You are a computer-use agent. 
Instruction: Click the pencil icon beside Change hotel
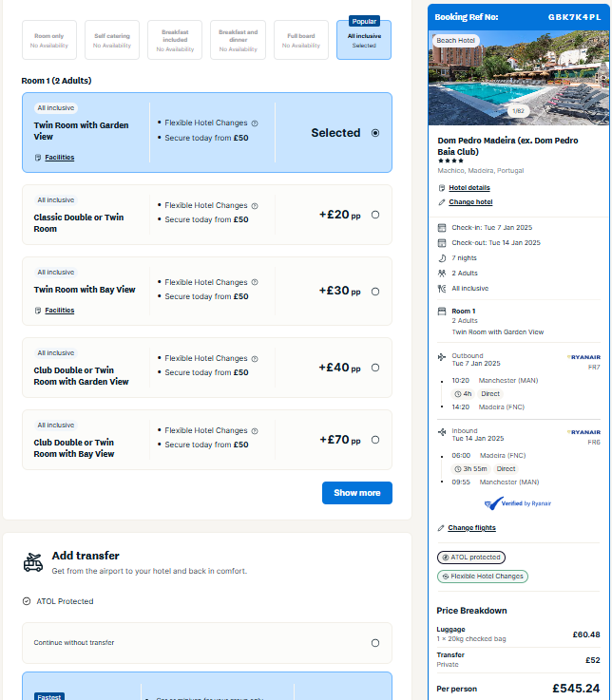point(442,202)
